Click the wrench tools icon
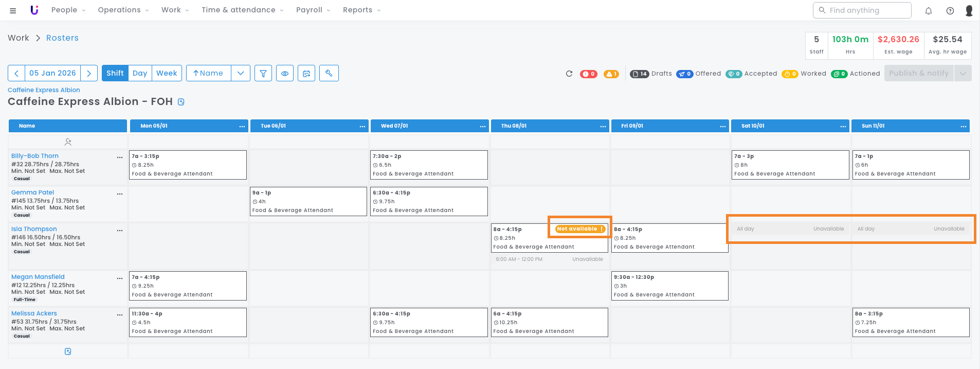The image size is (980, 369). [329, 74]
